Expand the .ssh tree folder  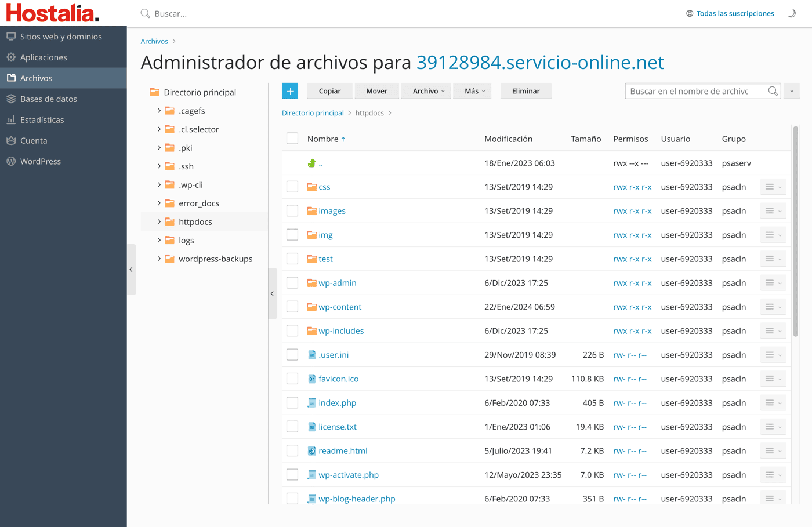159,166
